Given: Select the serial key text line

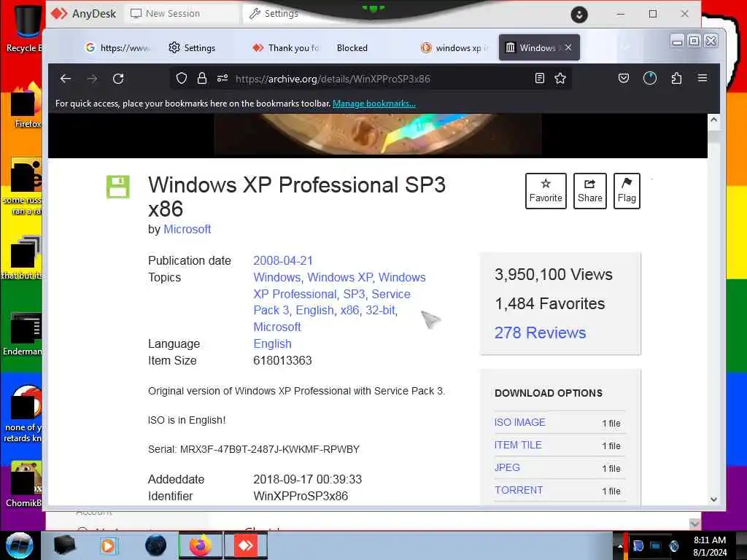Looking at the screenshot, I should pyautogui.click(x=254, y=449).
